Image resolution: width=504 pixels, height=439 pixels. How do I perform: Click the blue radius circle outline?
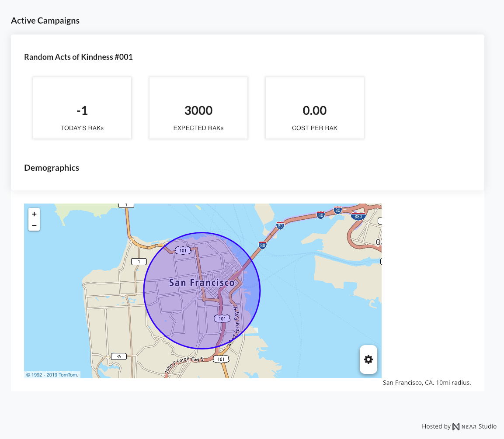point(144,290)
